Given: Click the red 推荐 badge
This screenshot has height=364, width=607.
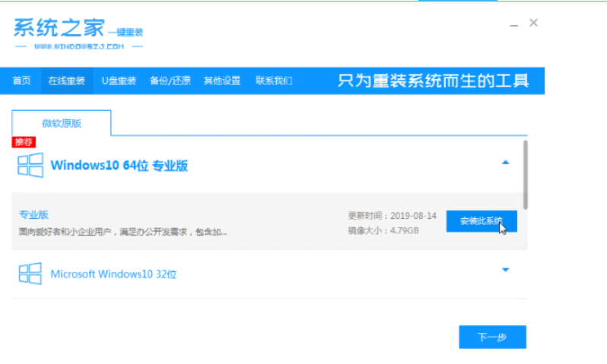Looking at the screenshot, I should pos(24,142).
